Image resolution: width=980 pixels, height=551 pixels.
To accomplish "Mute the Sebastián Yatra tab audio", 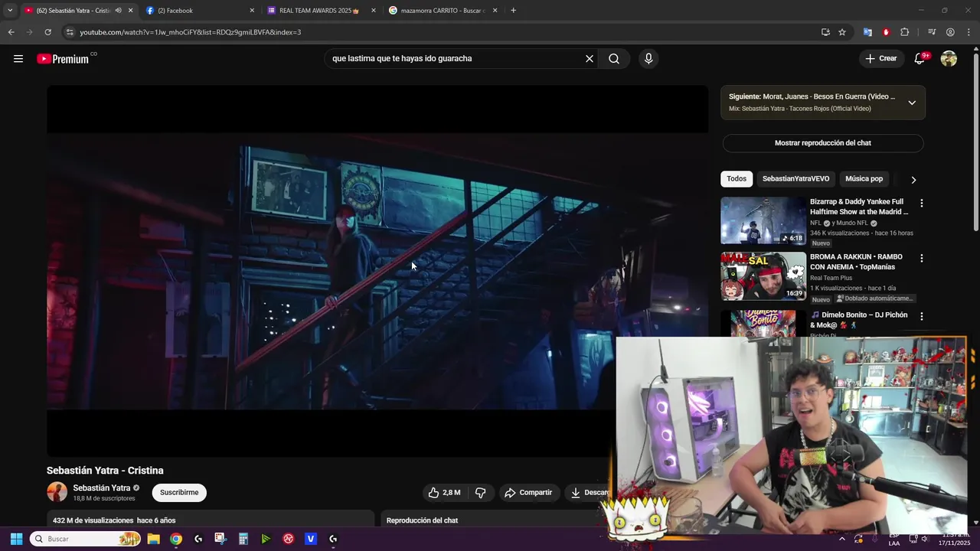I will (118, 11).
